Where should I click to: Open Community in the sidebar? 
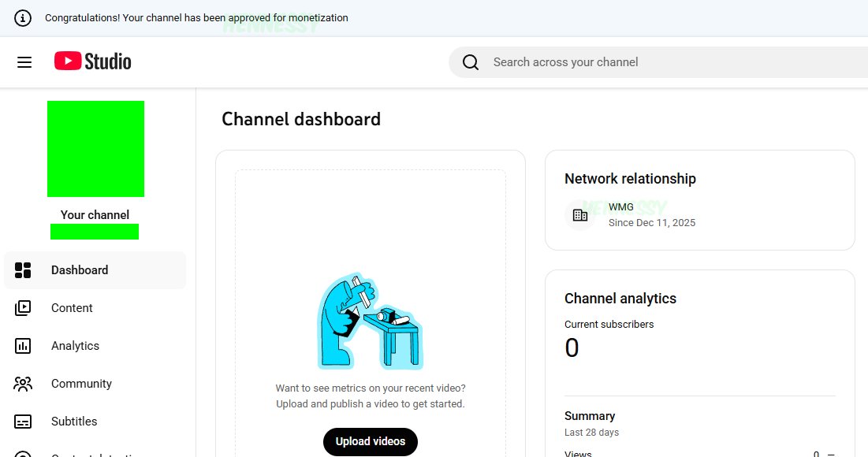pos(95,384)
